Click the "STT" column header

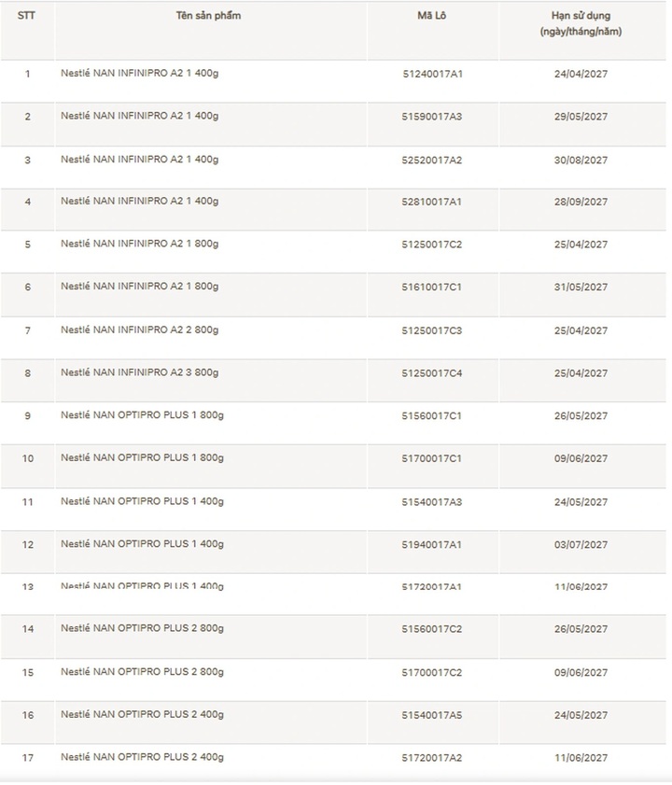(x=27, y=16)
